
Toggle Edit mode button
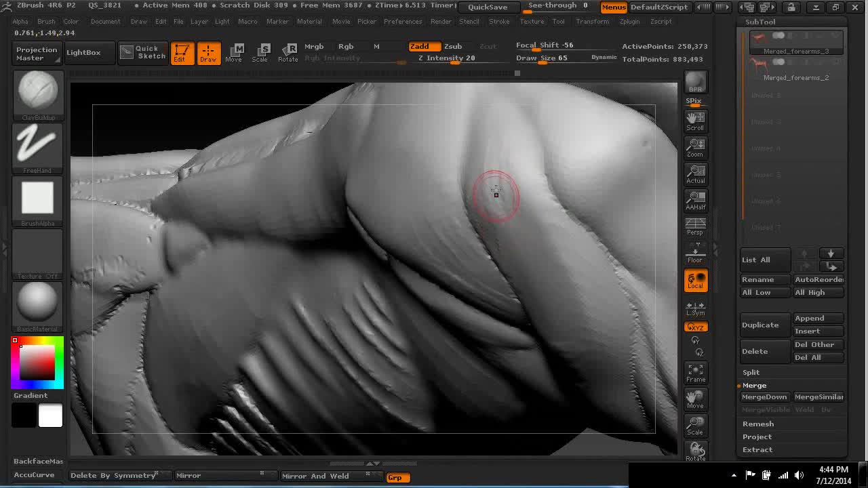tap(182, 53)
